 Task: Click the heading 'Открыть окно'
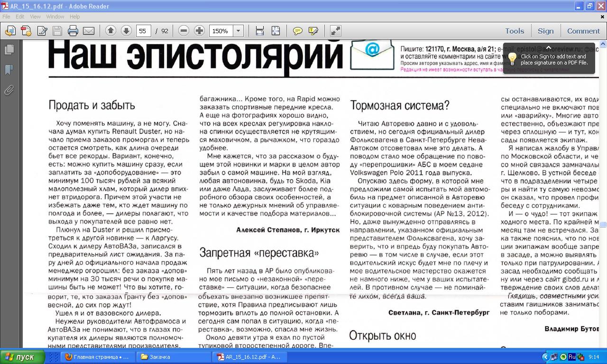pos(382,336)
